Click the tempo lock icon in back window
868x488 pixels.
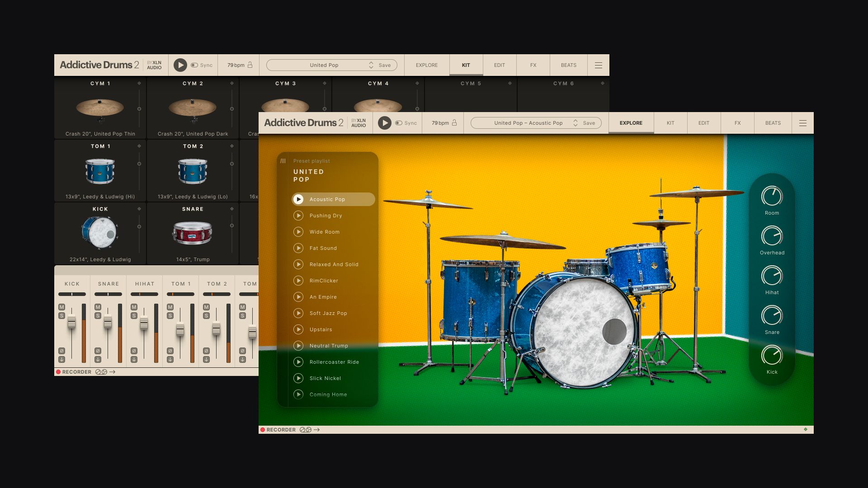[250, 65]
